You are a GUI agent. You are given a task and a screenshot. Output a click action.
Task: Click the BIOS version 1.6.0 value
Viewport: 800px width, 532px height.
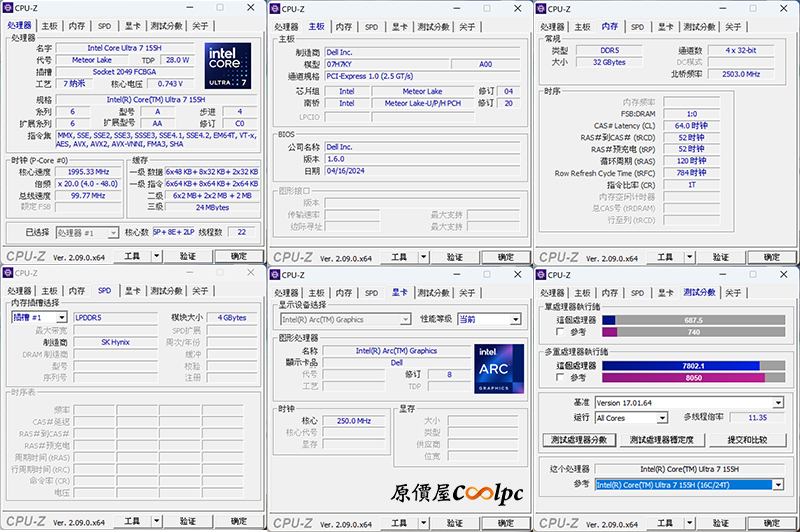coord(422,159)
